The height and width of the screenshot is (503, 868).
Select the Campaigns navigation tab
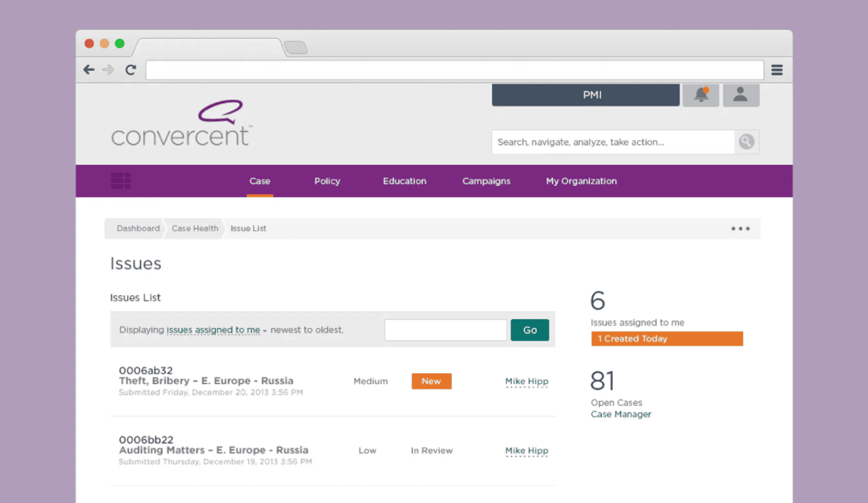(486, 181)
